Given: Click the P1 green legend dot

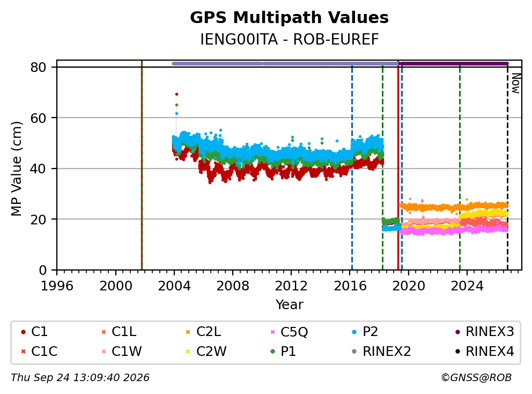Looking at the screenshot, I should tap(272, 352).
